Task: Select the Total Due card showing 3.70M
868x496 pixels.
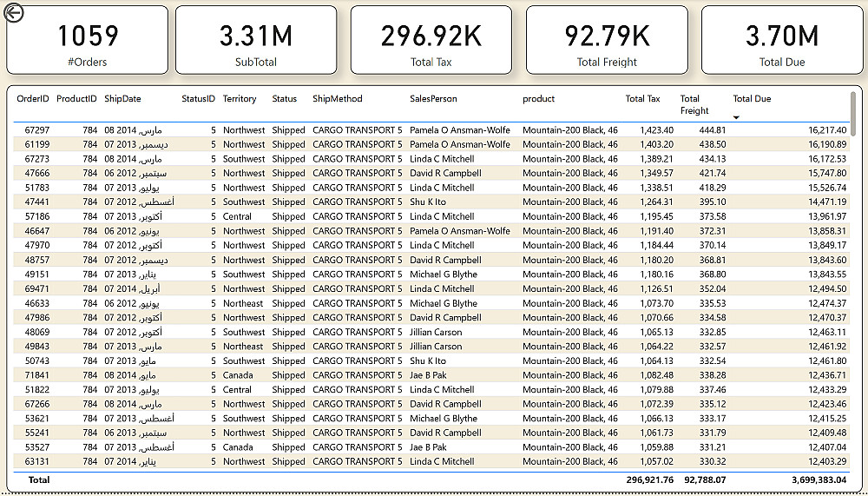Action: click(x=782, y=40)
